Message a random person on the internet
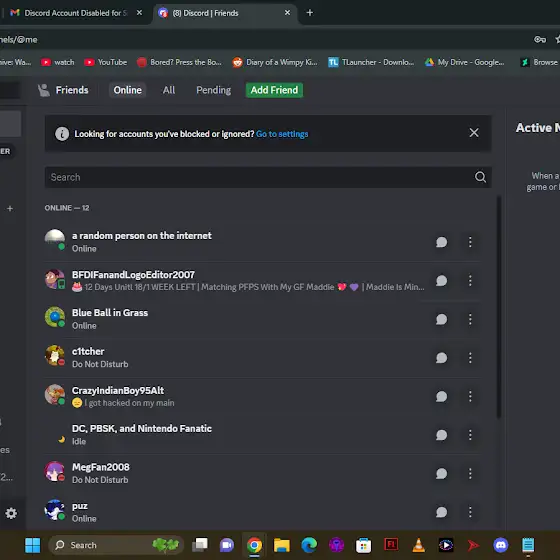 pyautogui.click(x=441, y=242)
